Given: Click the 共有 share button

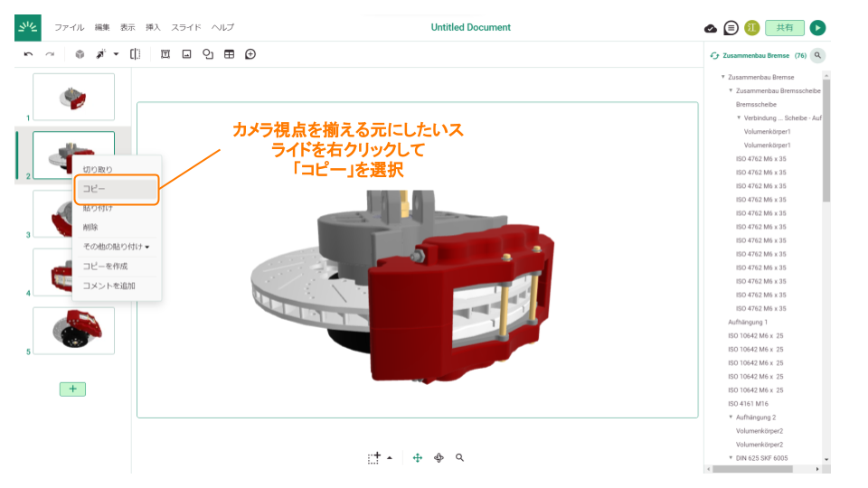Looking at the screenshot, I should coord(785,28).
